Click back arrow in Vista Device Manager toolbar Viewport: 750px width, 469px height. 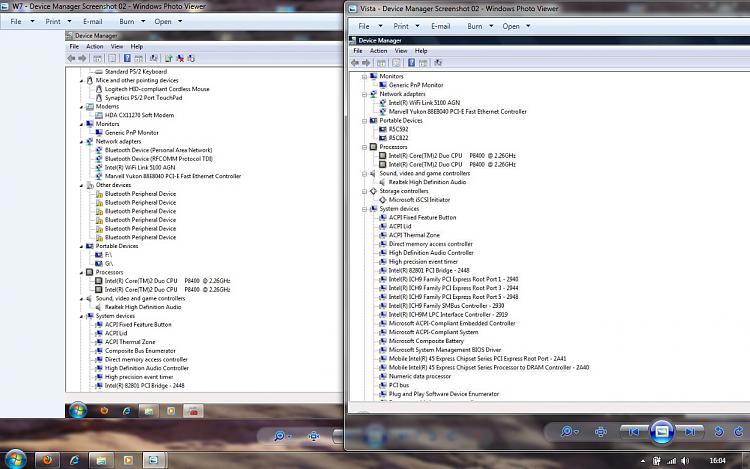coord(355,63)
